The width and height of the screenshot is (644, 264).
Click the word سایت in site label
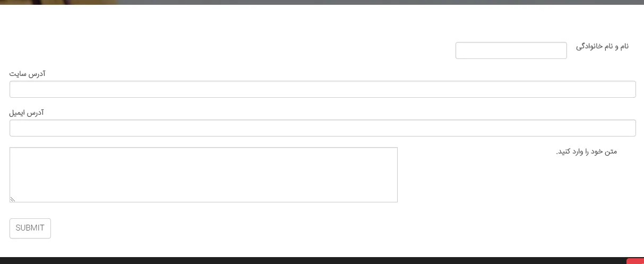tap(18, 74)
